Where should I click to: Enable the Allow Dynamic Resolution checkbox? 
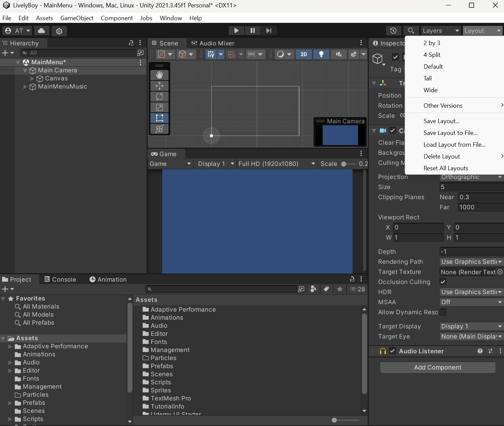pyautogui.click(x=443, y=312)
